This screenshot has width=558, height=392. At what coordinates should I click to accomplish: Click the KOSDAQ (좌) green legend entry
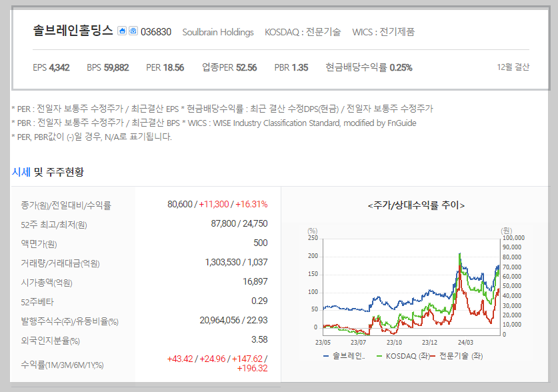[x=403, y=356]
